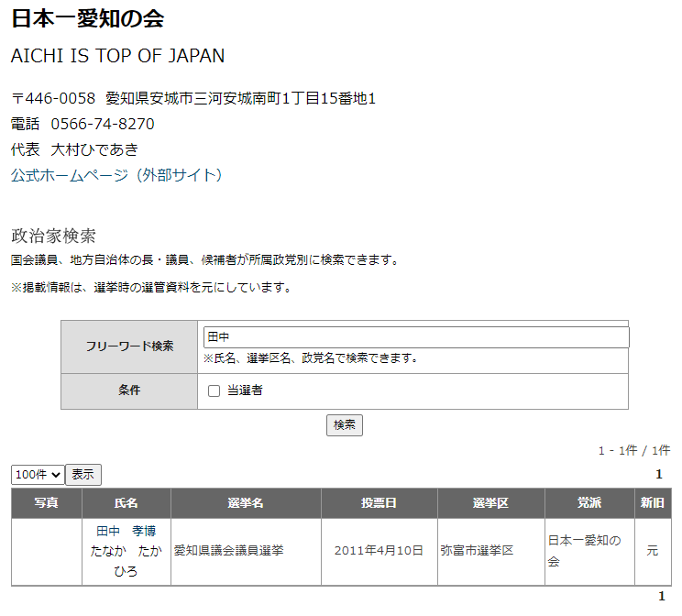Select page number 1 above the table
682x616 pixels.
coord(659,475)
